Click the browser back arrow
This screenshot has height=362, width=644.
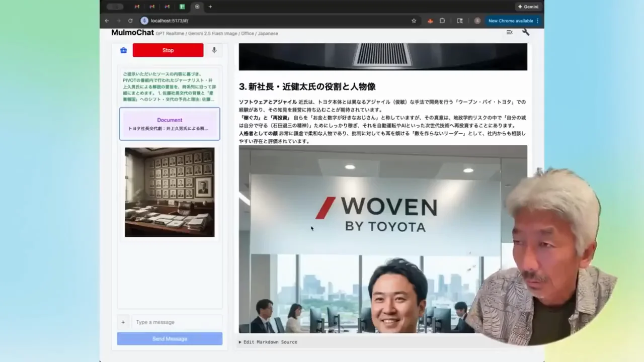tap(107, 21)
